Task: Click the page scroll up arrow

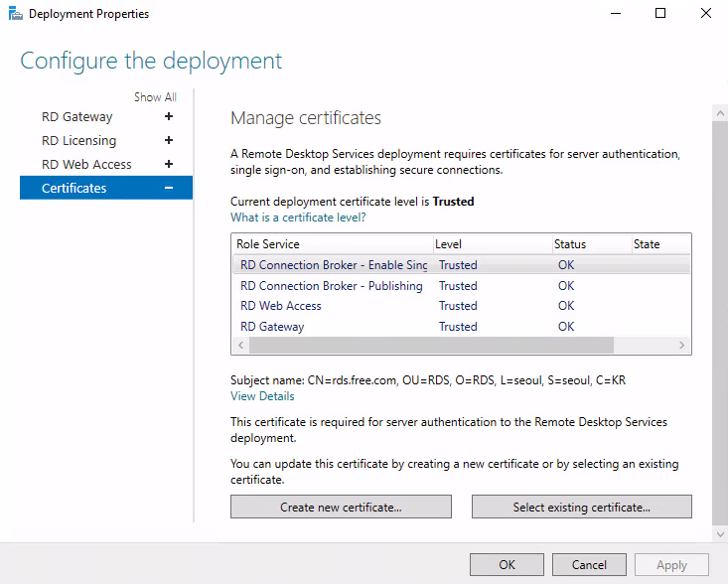Action: tap(720, 113)
